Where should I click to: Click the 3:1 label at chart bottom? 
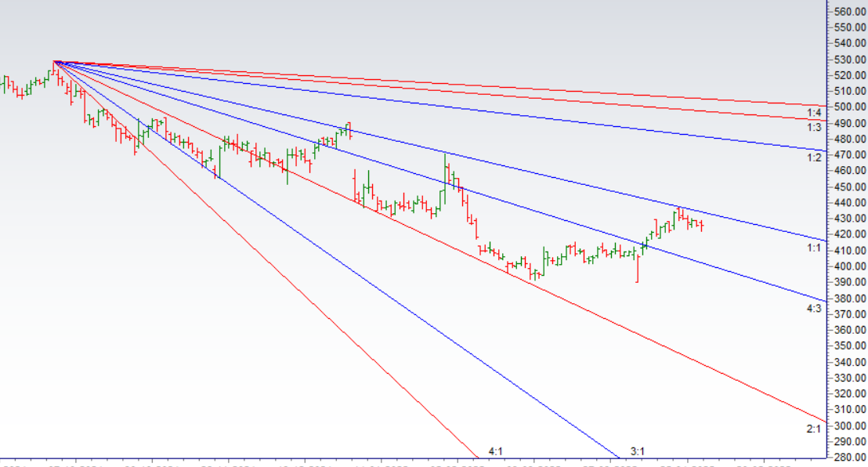(x=637, y=451)
